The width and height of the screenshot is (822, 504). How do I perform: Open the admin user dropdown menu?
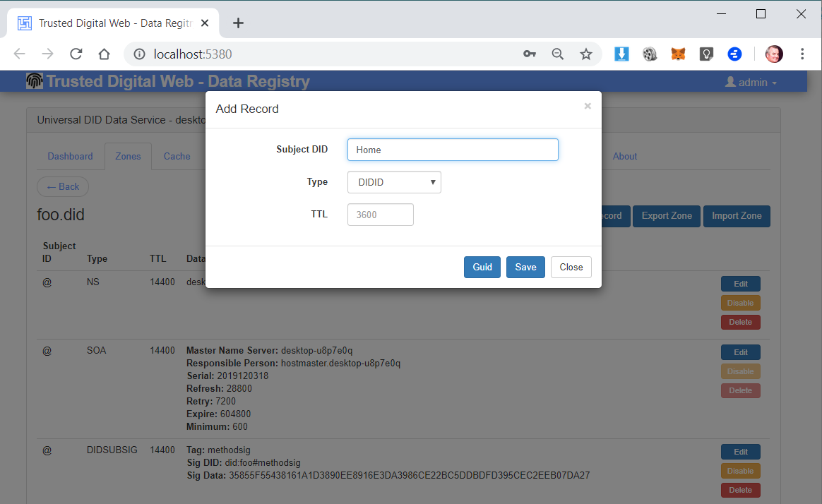[x=751, y=83]
